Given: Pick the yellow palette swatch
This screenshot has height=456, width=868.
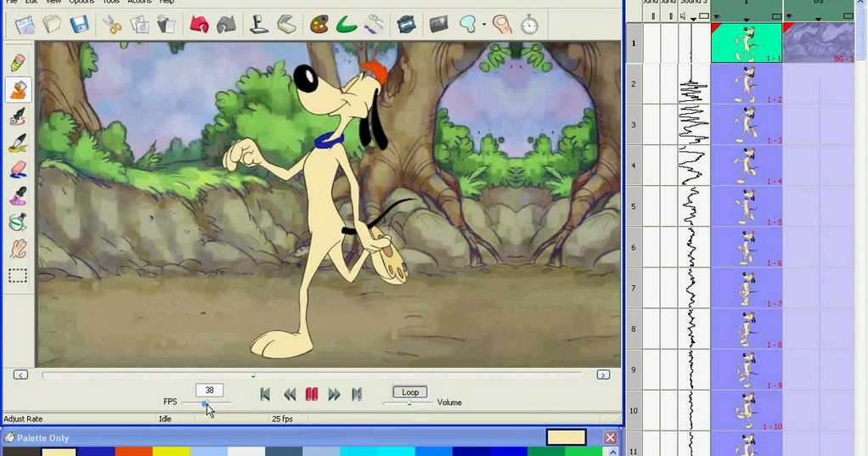Looking at the screenshot, I should point(171,452).
